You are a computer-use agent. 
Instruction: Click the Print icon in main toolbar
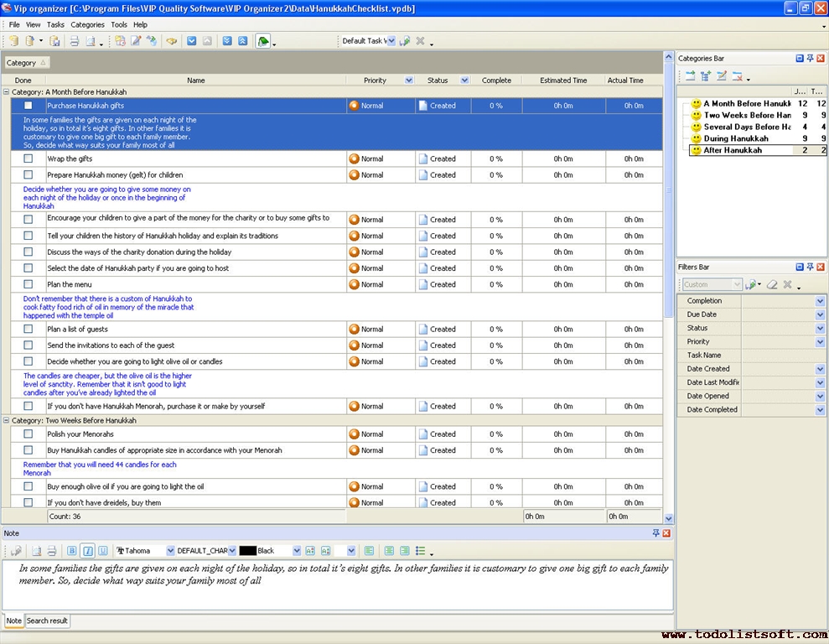coord(74,41)
